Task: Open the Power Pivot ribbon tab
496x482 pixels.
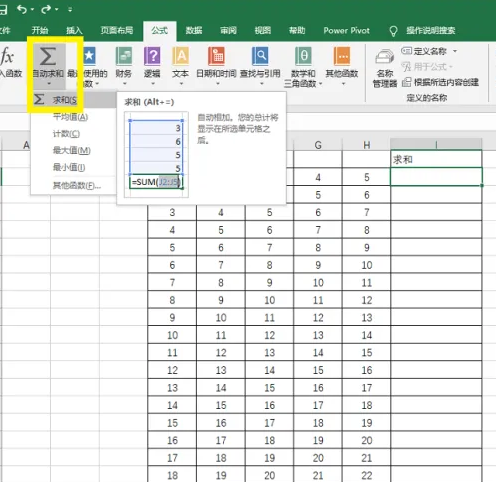Action: [347, 31]
